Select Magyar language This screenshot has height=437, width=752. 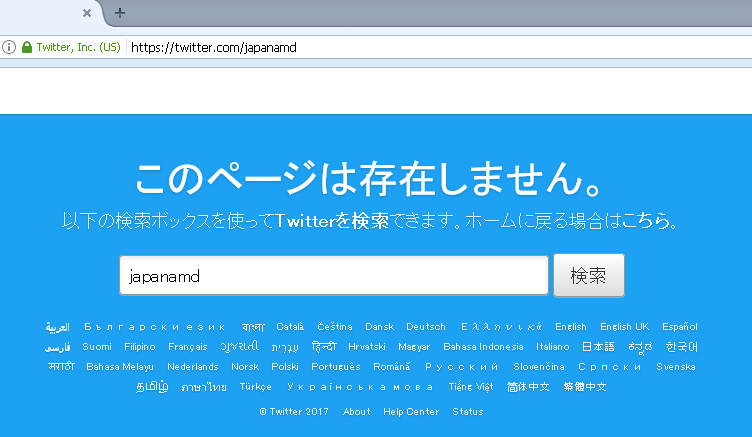point(414,346)
